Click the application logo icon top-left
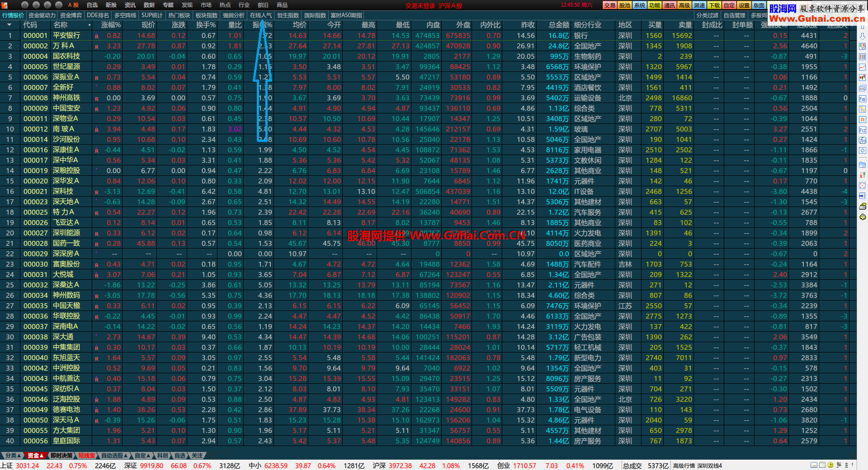The width and height of the screenshot is (868, 470). point(5,5)
